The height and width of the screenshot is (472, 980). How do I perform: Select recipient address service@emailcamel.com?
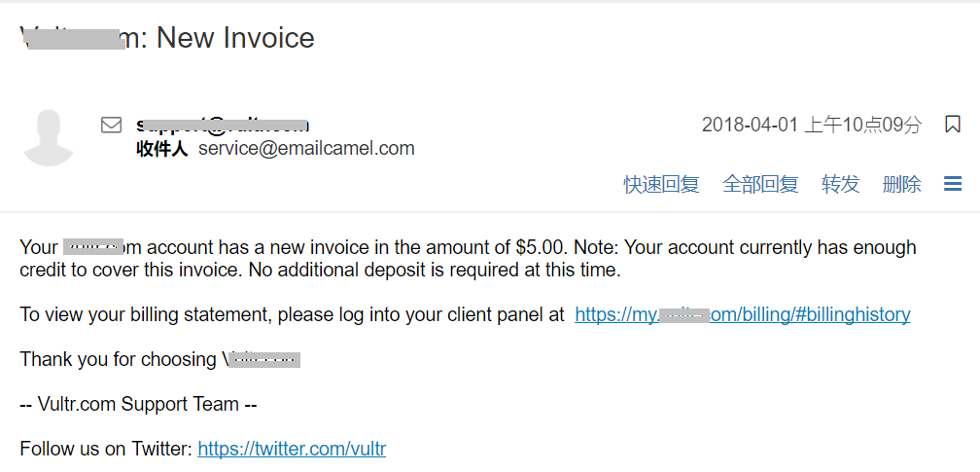[x=306, y=148]
